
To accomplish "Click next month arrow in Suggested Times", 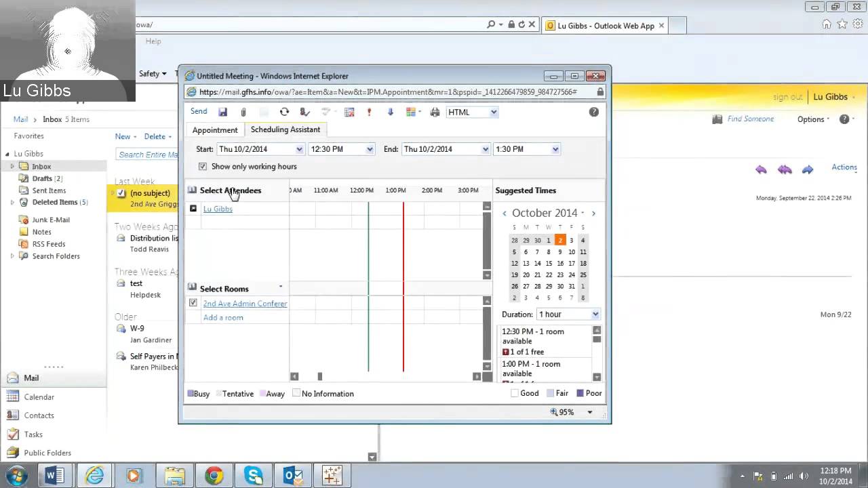I will (593, 213).
